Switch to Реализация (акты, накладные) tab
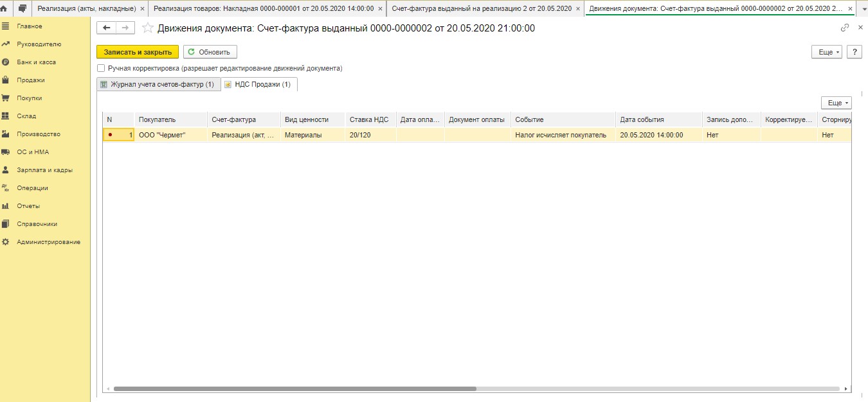The width and height of the screenshot is (868, 402). point(86,8)
